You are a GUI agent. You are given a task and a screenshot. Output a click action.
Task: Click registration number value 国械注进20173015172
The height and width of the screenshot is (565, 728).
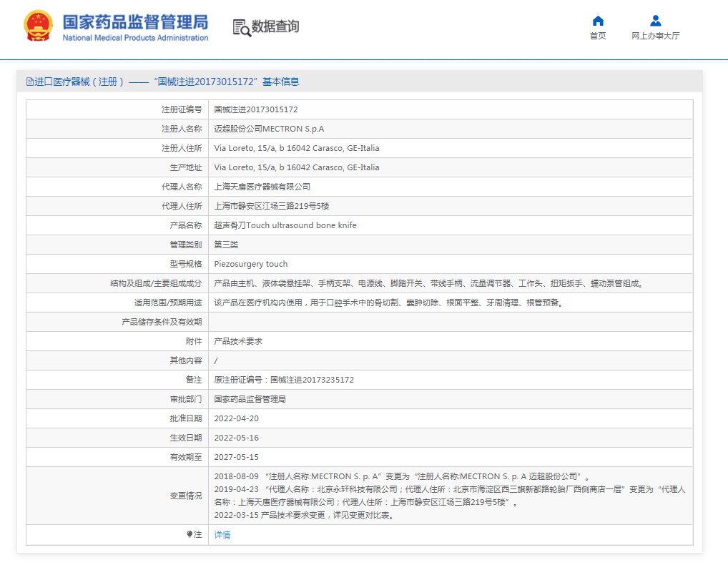click(256, 109)
